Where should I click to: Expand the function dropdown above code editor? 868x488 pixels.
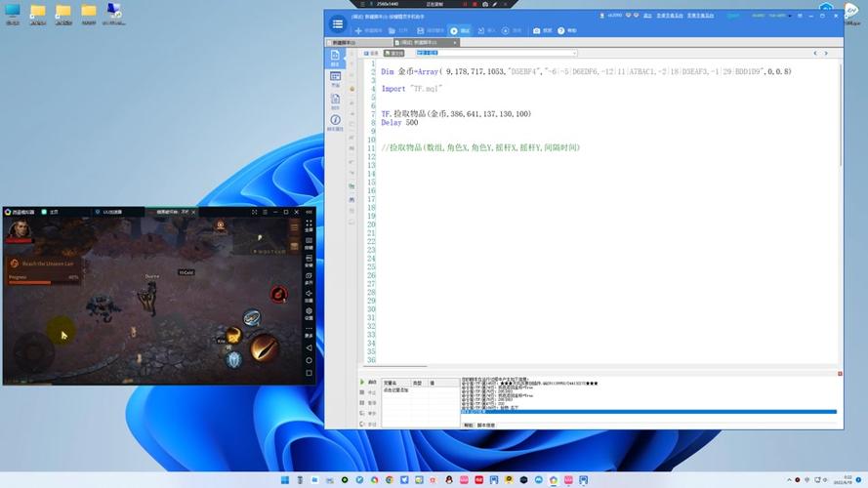click(x=574, y=53)
